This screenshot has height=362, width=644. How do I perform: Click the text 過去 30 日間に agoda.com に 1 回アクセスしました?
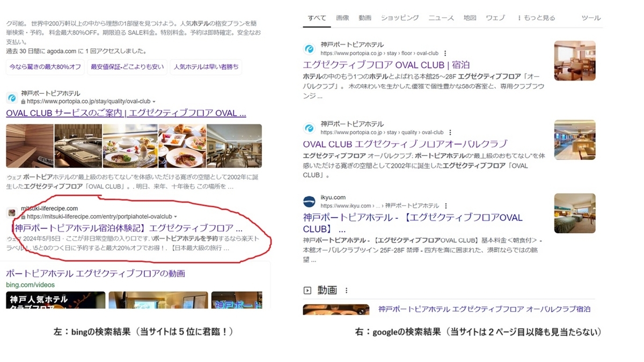point(76,51)
